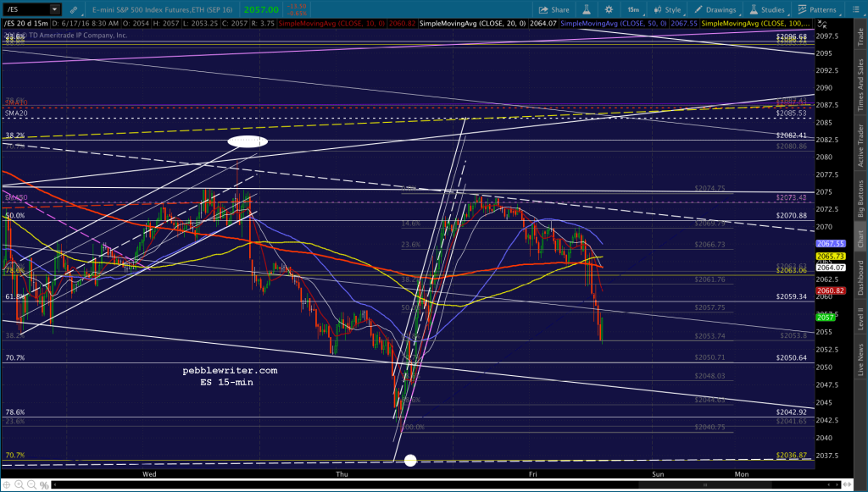Click the red 2060.82 price bubble

coord(830,290)
